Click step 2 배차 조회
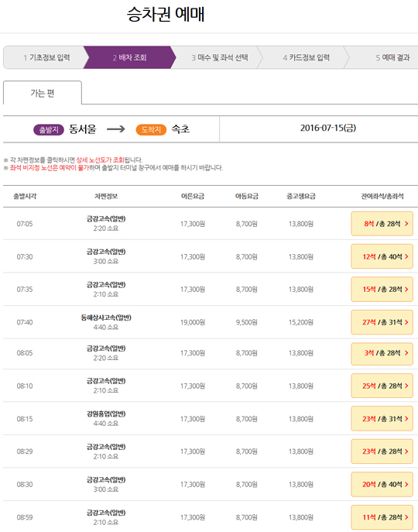 (x=129, y=57)
